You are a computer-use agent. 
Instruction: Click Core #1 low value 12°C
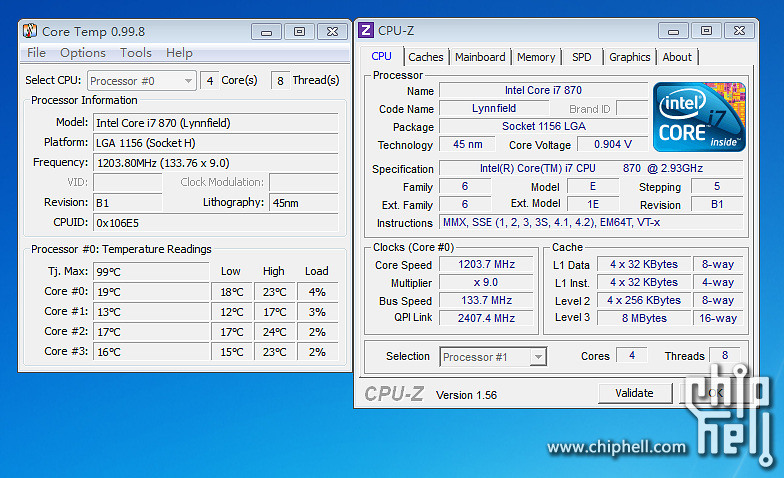(232, 312)
